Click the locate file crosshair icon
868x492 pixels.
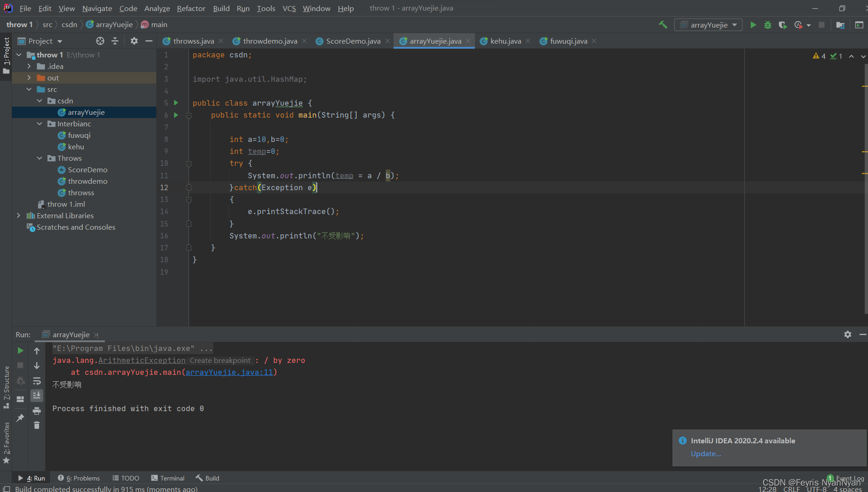pyautogui.click(x=100, y=41)
